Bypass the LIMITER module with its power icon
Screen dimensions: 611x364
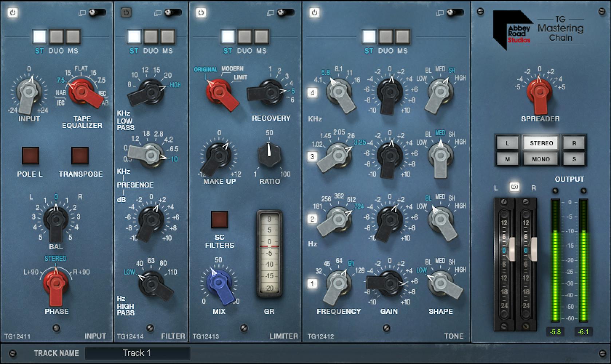coord(201,11)
